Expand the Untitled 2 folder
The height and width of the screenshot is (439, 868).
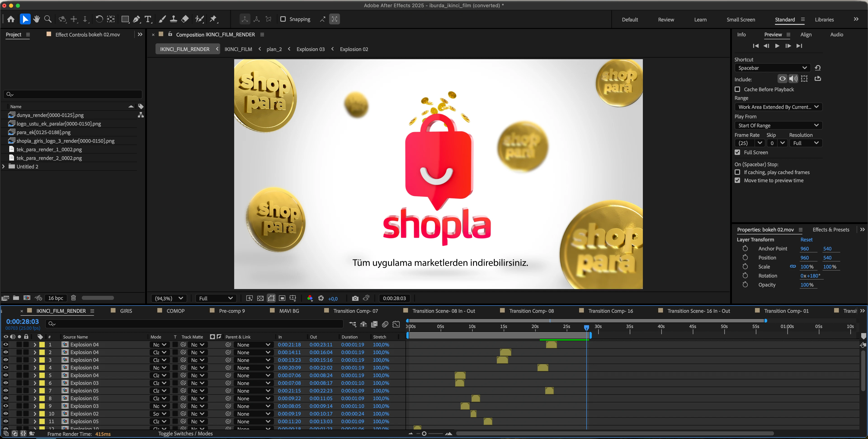coord(4,167)
